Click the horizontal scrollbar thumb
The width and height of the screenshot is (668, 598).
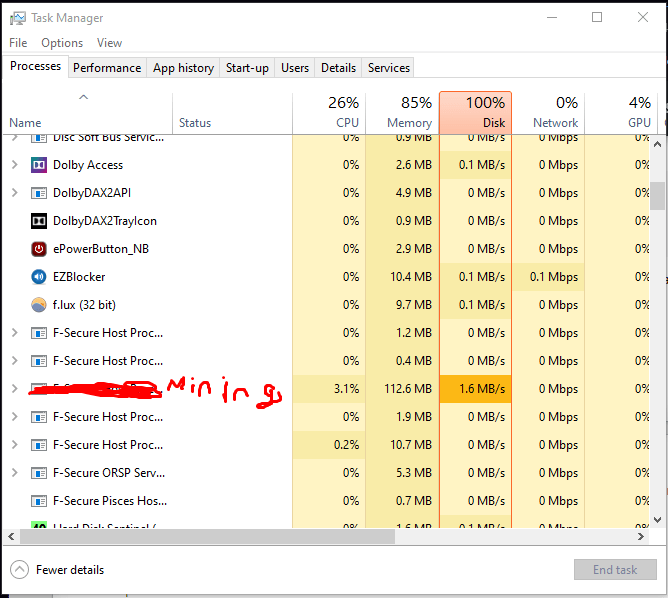tap(207, 537)
